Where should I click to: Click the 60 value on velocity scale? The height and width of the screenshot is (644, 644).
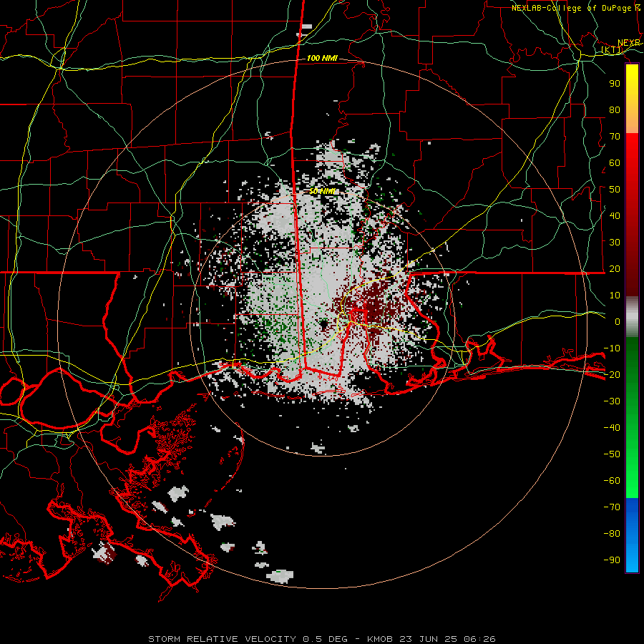pyautogui.click(x=615, y=163)
